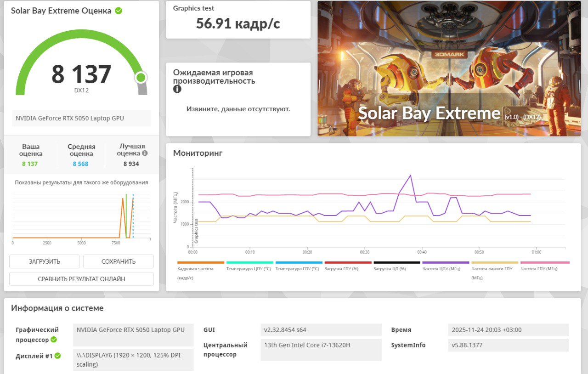Click the tan Частота памяти ГПУ color bar

click(495, 263)
